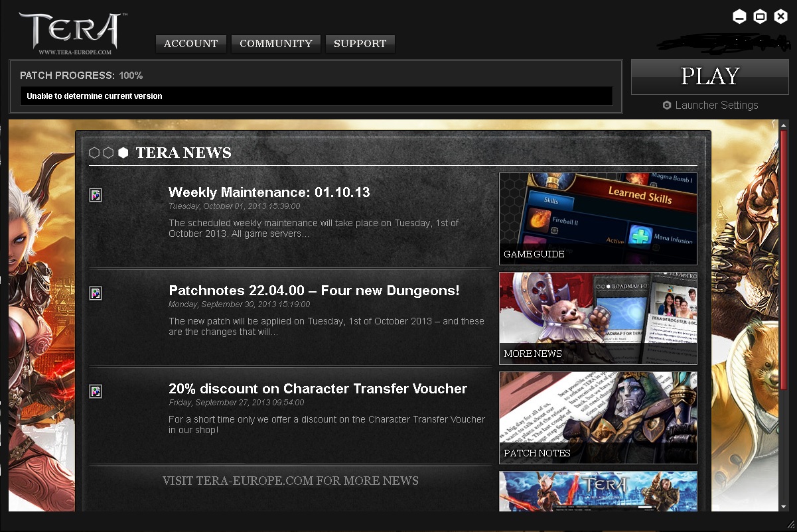The image size is (797, 532).
Task: Click the Character Transfer Voucher article thumbnail icon
Action: point(96,391)
